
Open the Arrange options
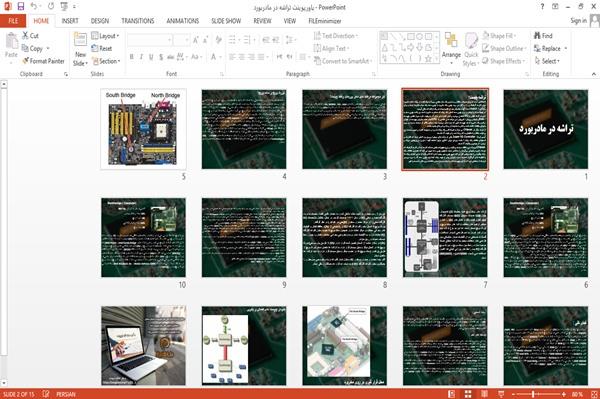451,49
